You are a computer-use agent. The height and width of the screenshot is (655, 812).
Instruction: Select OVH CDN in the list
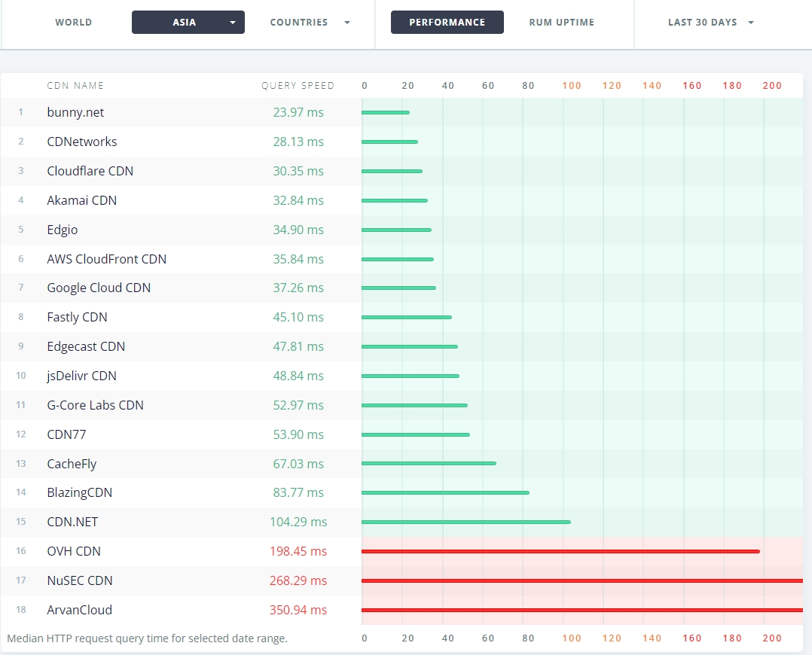coord(74,551)
